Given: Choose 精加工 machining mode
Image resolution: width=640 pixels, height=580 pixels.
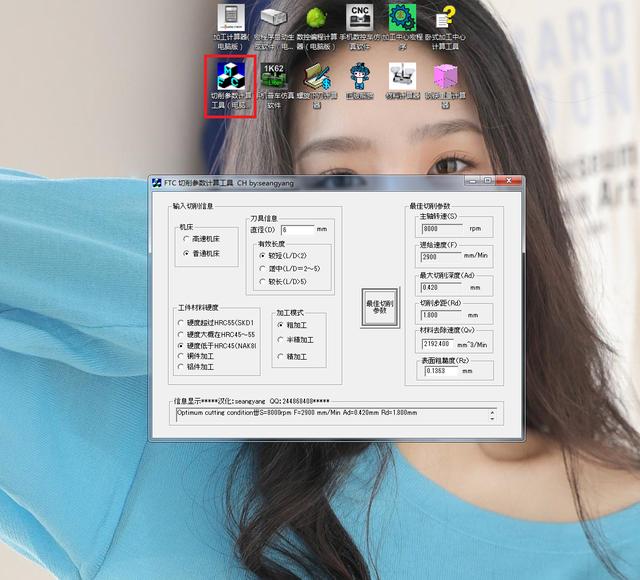Looking at the screenshot, I should pyautogui.click(x=281, y=356).
